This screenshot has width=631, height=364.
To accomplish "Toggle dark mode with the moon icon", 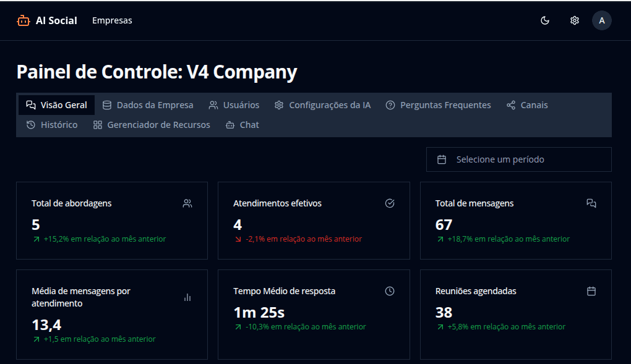I will [x=545, y=20].
